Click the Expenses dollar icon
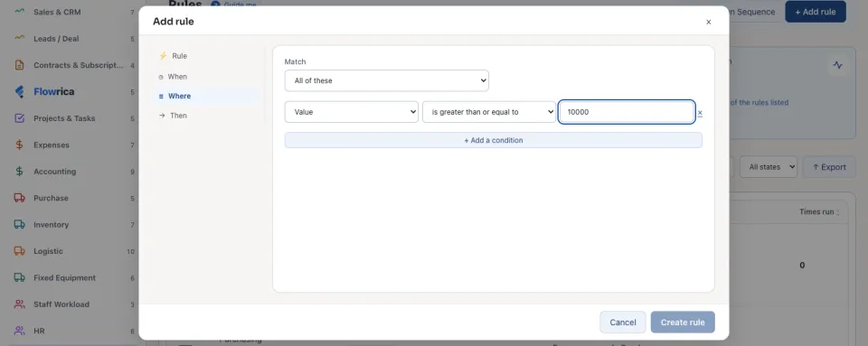Screen dimensions: 868x346 click(19, 145)
